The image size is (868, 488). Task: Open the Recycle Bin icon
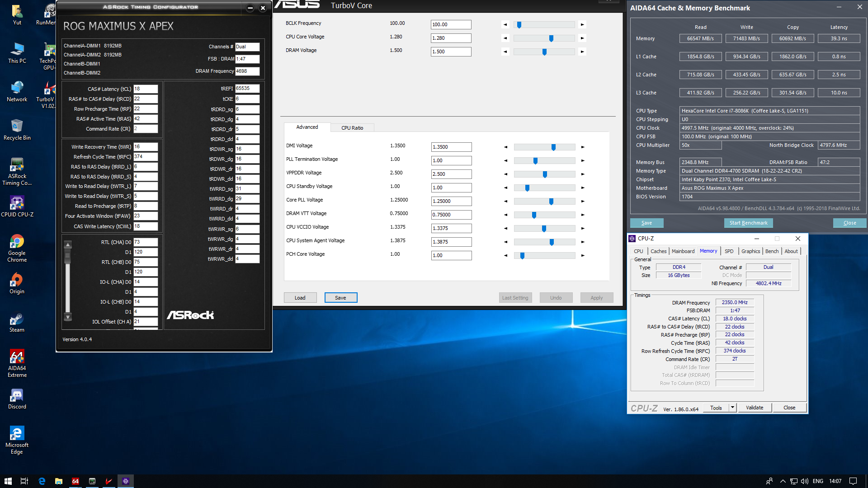(x=17, y=130)
